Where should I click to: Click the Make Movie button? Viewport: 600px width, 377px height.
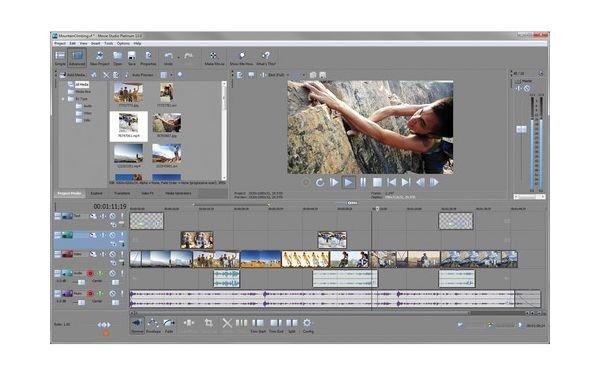click(214, 58)
